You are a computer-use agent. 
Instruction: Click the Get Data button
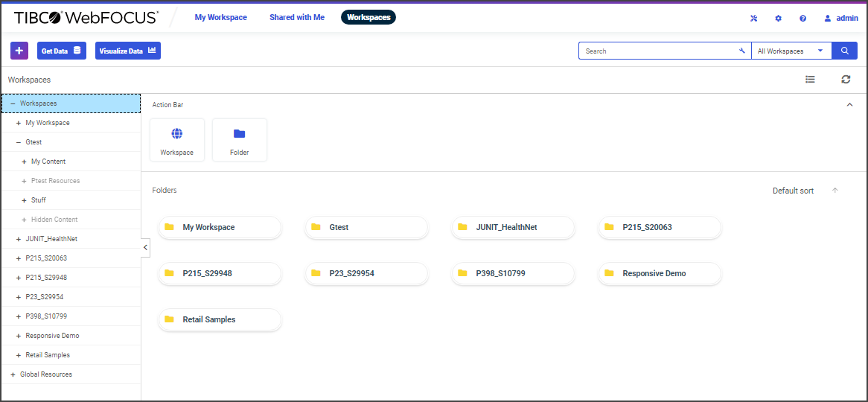[62, 51]
